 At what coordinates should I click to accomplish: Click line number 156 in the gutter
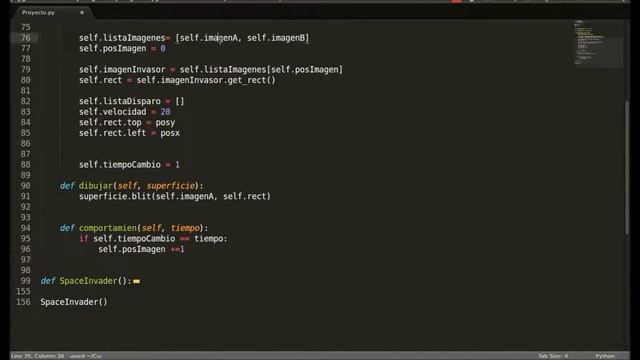tap(23, 302)
